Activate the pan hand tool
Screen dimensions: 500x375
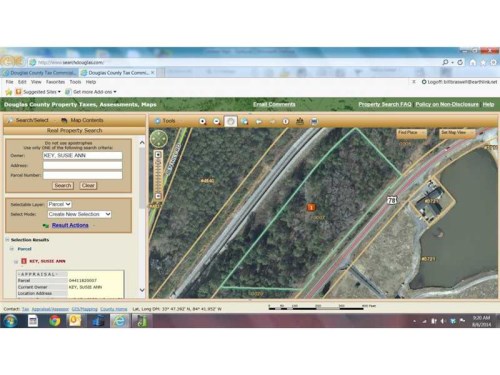pos(231,121)
